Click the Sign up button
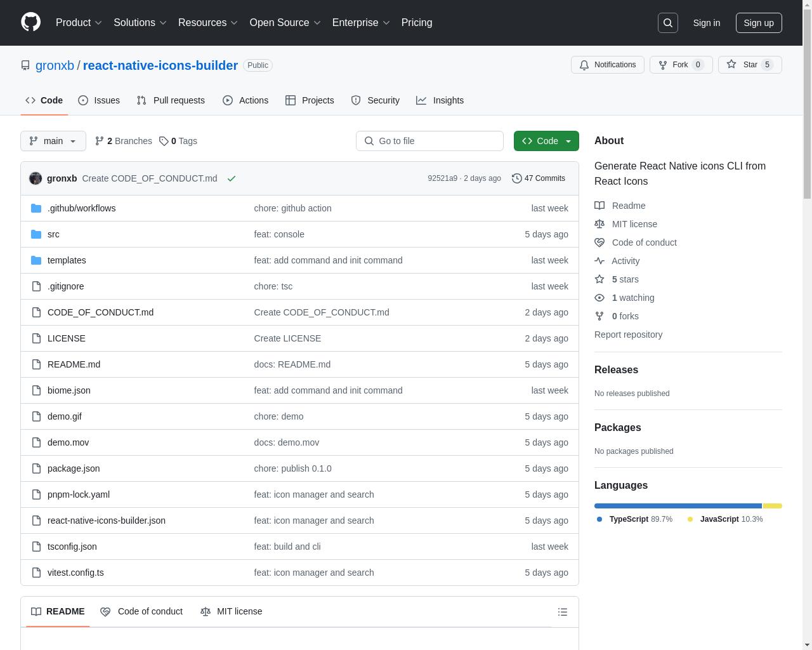The width and height of the screenshot is (812, 650). [759, 23]
